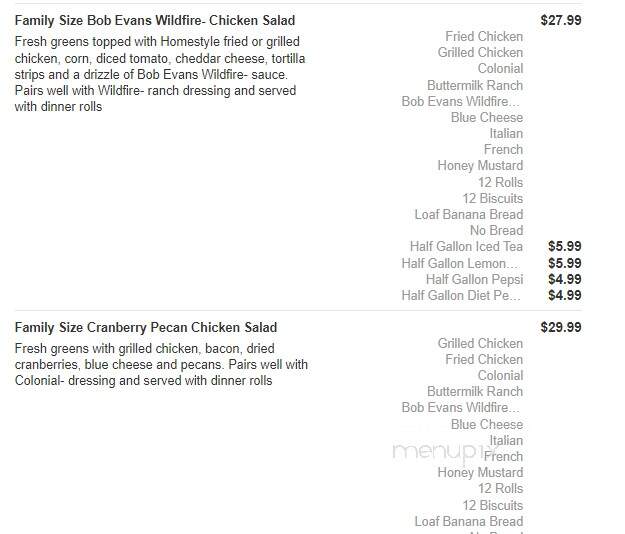Pick the truncated Half Gallon Lemon... option
Viewport: 625px width, 534px height.
pos(461,263)
